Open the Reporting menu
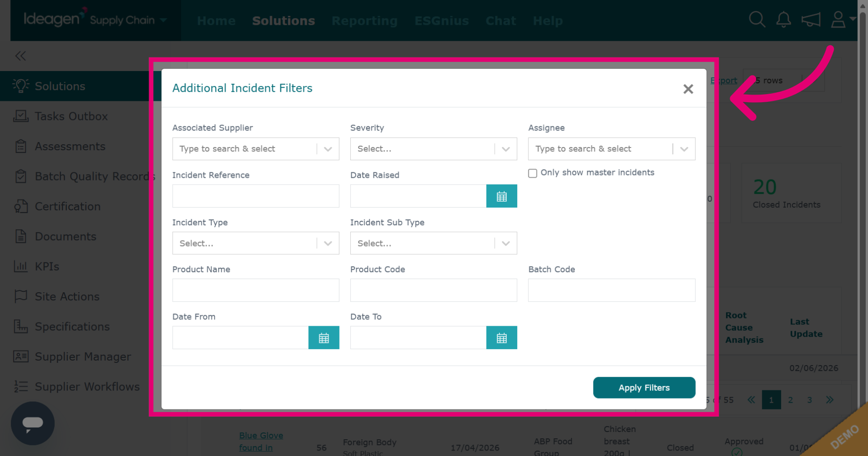This screenshot has width=868, height=456. coord(364,21)
